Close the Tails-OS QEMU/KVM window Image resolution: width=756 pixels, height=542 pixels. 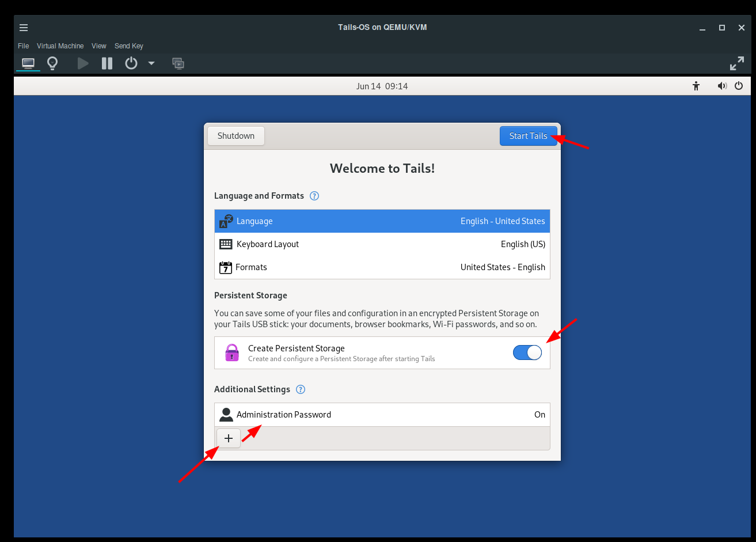click(x=742, y=28)
